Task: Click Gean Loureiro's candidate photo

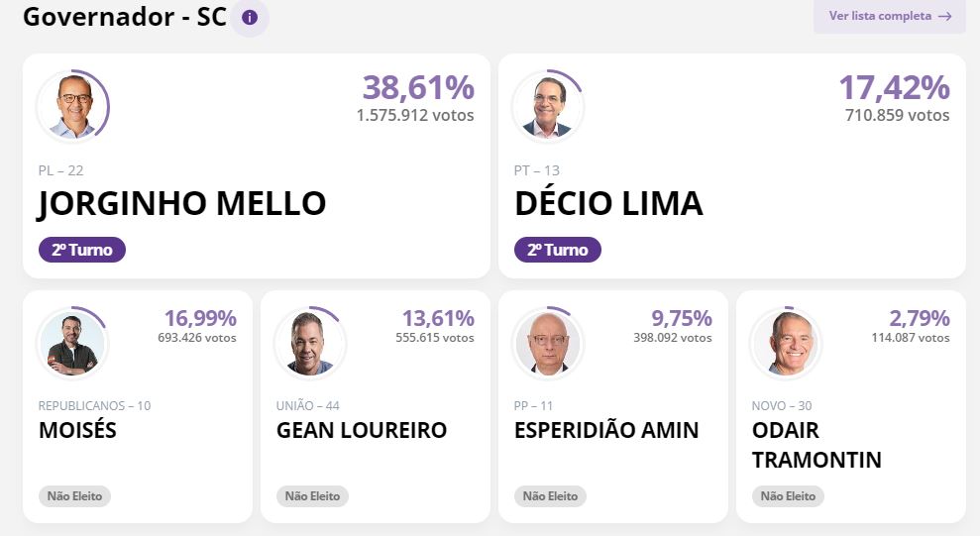Action: coord(310,344)
